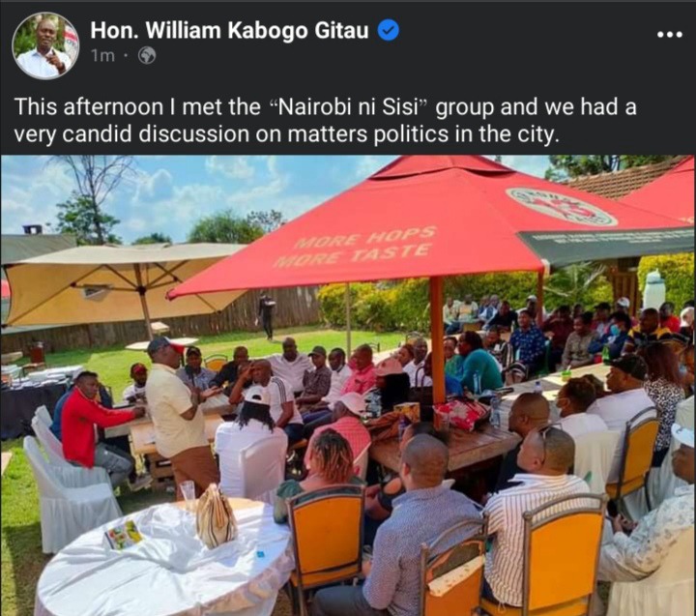Click the floral bag on wooden table
Screen dimensions: 696x616
pyautogui.click(x=461, y=413)
